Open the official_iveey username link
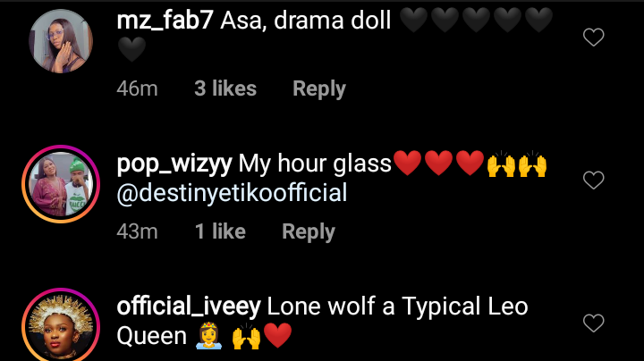The height and width of the screenshot is (361, 644). coord(189,306)
